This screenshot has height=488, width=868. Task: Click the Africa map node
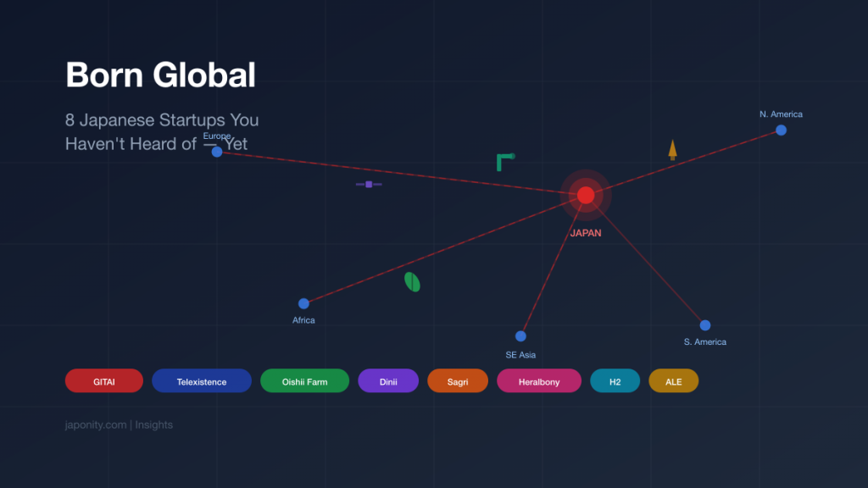(303, 303)
